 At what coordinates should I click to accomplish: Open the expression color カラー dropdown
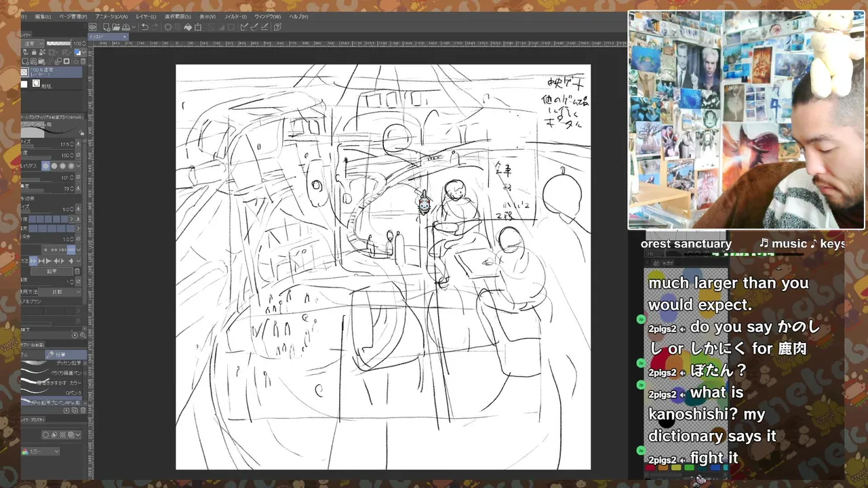tap(40, 451)
